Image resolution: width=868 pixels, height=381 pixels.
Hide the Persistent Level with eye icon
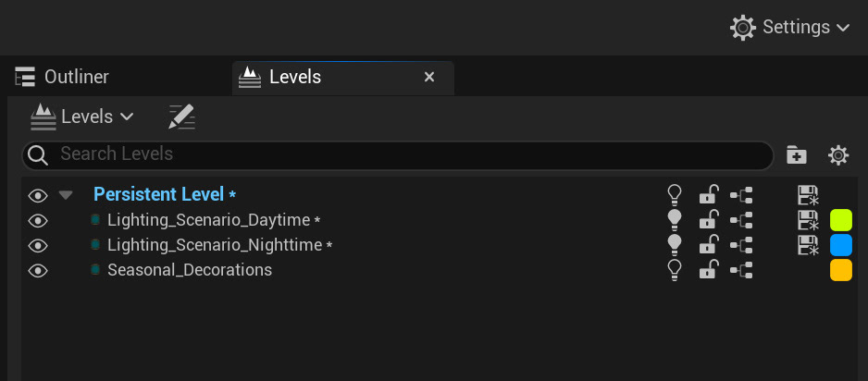coord(38,194)
